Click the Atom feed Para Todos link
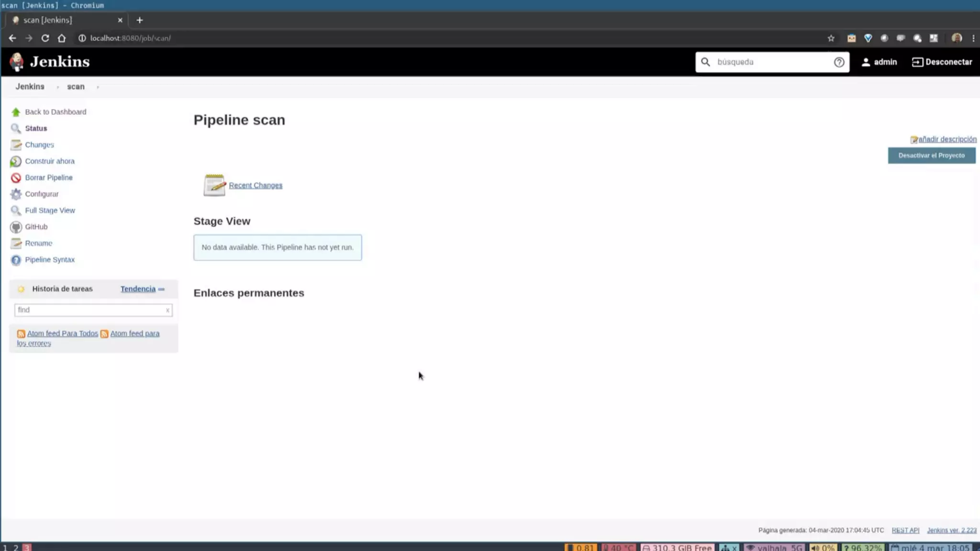The height and width of the screenshot is (551, 980). pyautogui.click(x=62, y=333)
